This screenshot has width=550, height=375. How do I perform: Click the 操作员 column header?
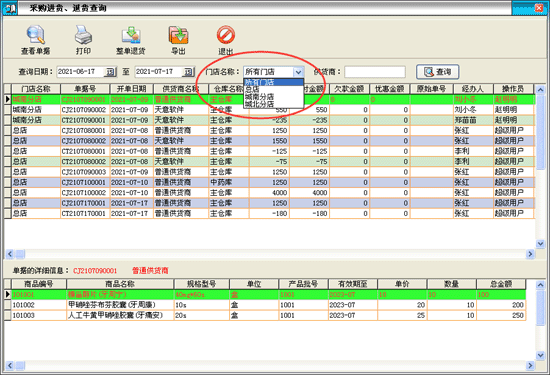[x=514, y=89]
